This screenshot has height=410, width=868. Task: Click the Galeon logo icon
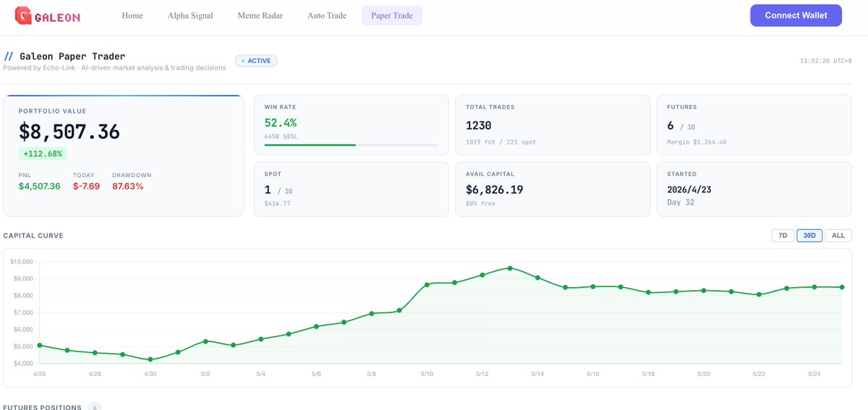tap(22, 15)
